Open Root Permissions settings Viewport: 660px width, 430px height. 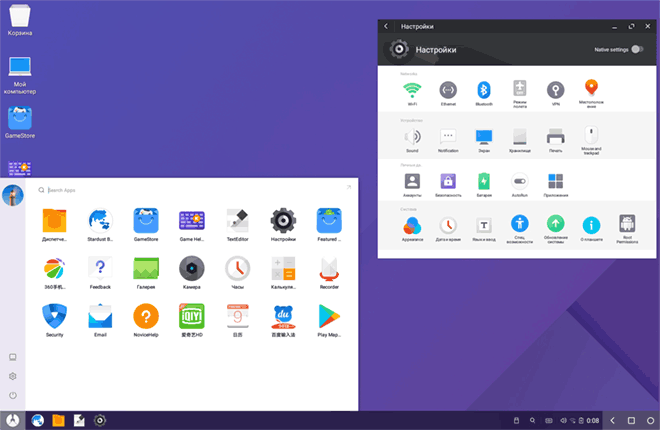click(627, 230)
